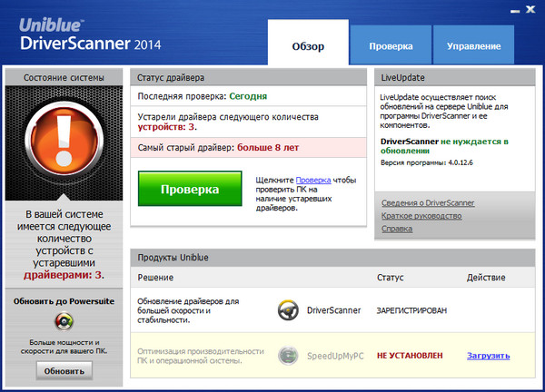Click the DriverScanner steering wheel icon
The width and height of the screenshot is (545, 392).
tap(289, 310)
